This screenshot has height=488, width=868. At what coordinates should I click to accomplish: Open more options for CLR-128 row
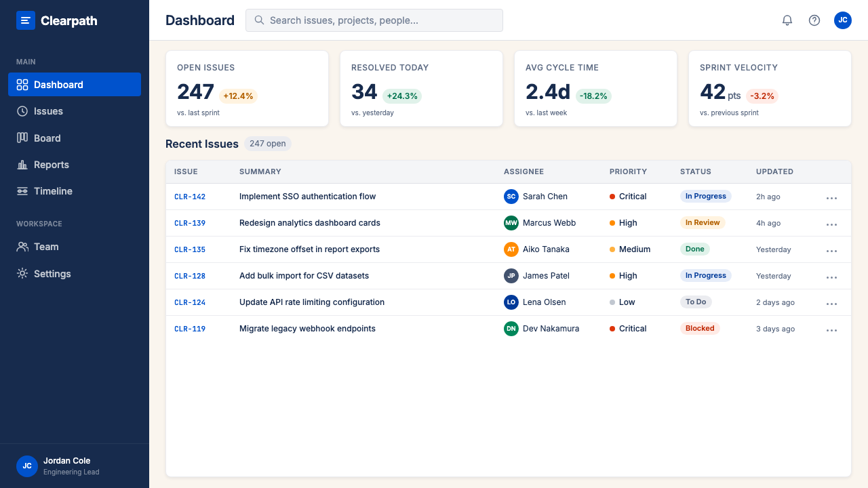[x=832, y=277]
